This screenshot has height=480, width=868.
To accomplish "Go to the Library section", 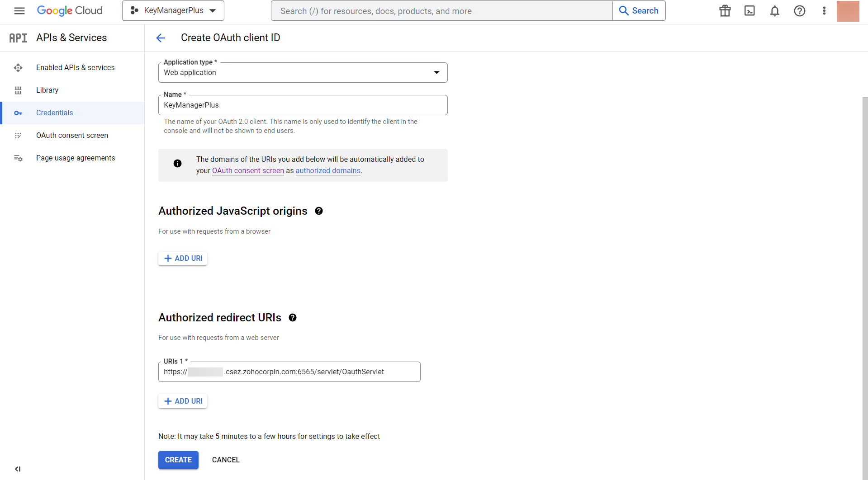I will (47, 90).
